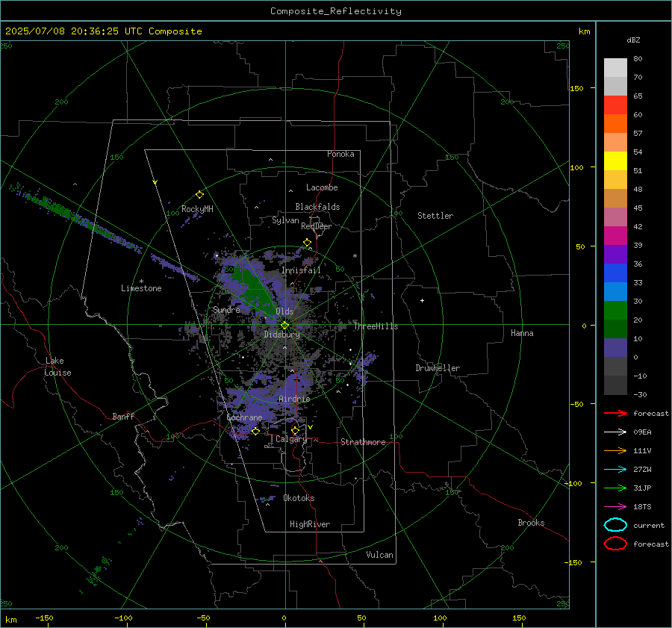Click the Lake Louise label
This screenshot has width=672, height=628.
[x=57, y=367]
